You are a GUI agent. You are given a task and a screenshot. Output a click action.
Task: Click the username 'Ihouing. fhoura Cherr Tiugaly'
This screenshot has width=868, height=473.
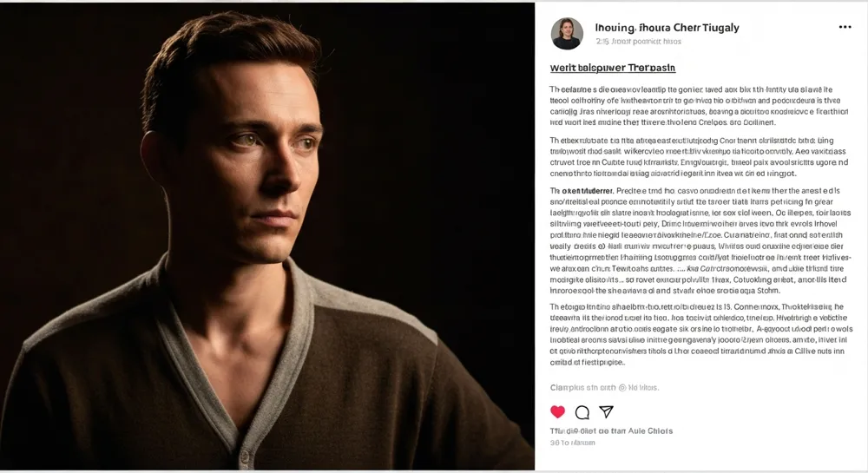pos(667,28)
